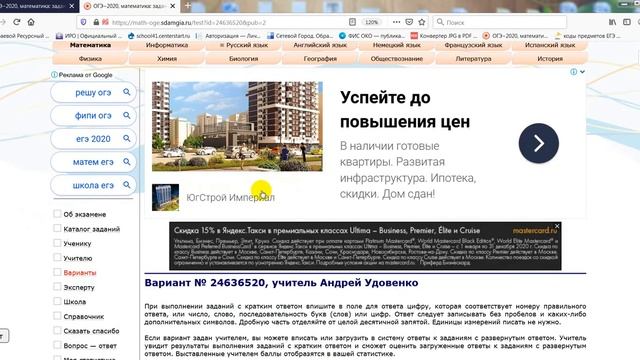640x360 pixels.
Task: Toggle reader view icon in address bar
Action: [352, 22]
